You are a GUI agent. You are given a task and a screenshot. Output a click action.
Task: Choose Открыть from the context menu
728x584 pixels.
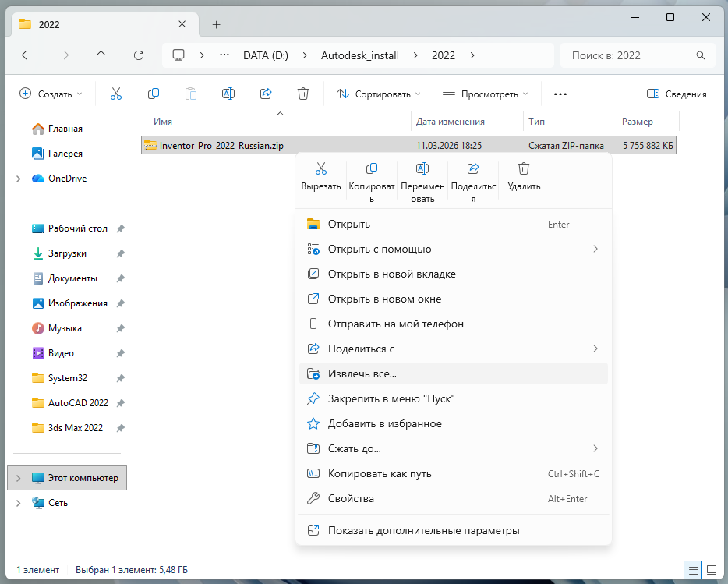[454, 225]
